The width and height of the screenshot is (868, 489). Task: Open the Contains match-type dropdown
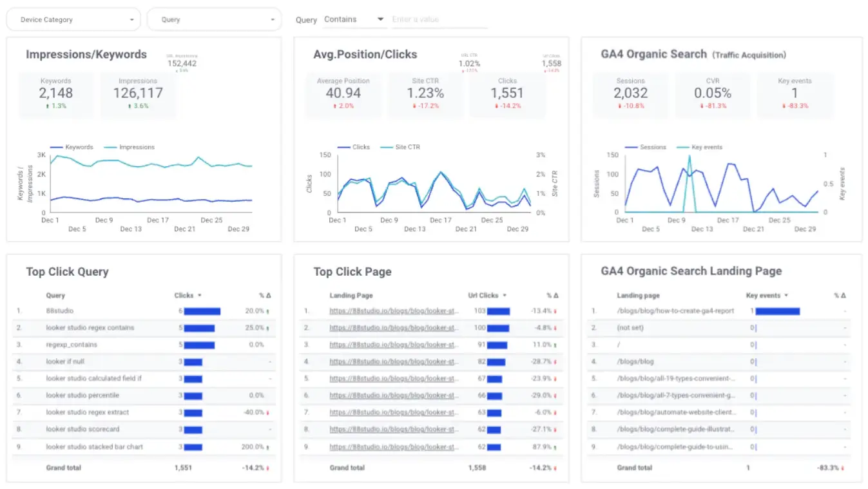354,19
